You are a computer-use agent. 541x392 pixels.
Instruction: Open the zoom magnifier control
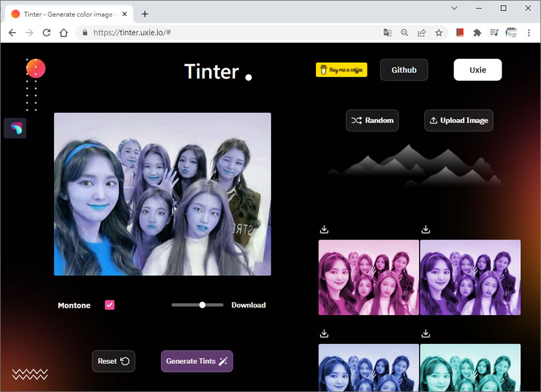click(x=404, y=33)
